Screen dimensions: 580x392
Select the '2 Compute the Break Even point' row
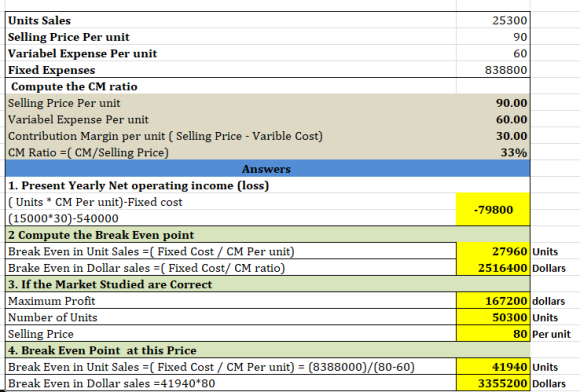(x=268, y=234)
